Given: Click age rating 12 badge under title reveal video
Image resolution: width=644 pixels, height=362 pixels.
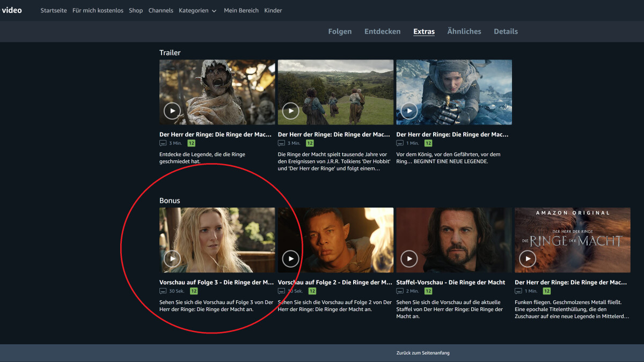Looking at the screenshot, I should pos(546,291).
